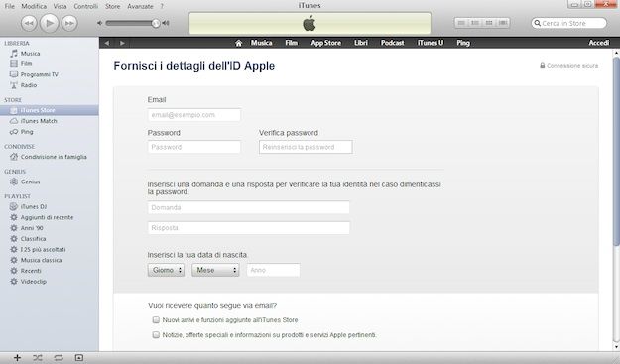The width and height of the screenshot is (620, 364).
Task: Open the Vista menu
Action: [x=60, y=6]
